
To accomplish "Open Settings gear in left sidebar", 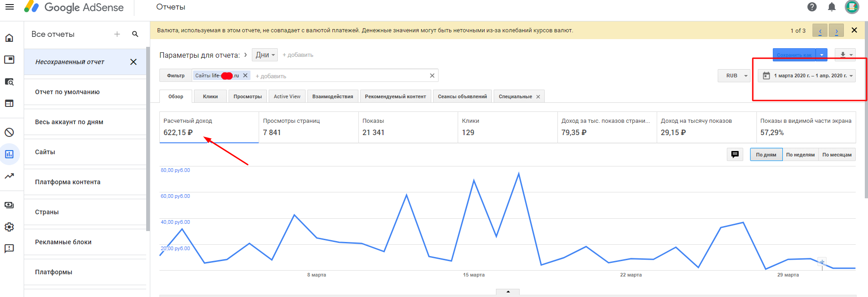I will click(9, 227).
